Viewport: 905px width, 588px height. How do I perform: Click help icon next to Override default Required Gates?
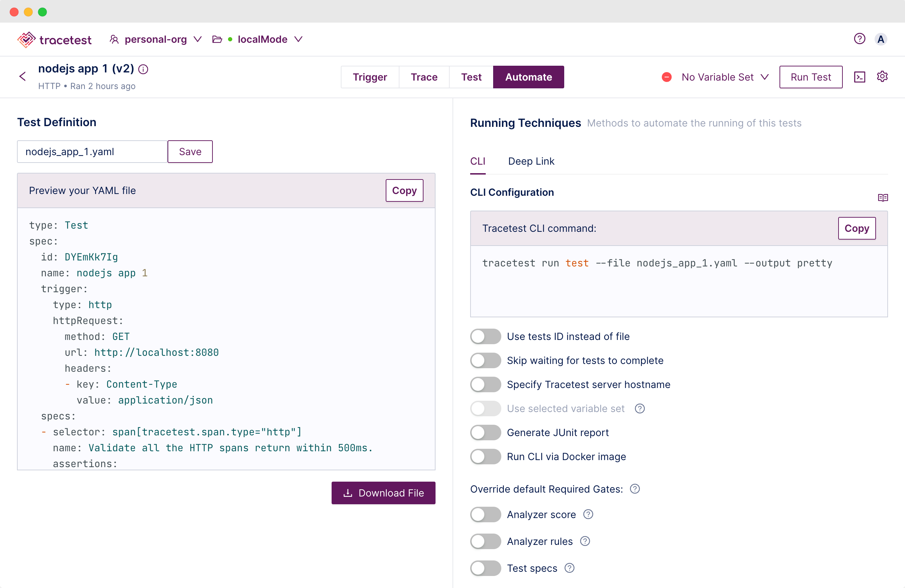tap(635, 489)
